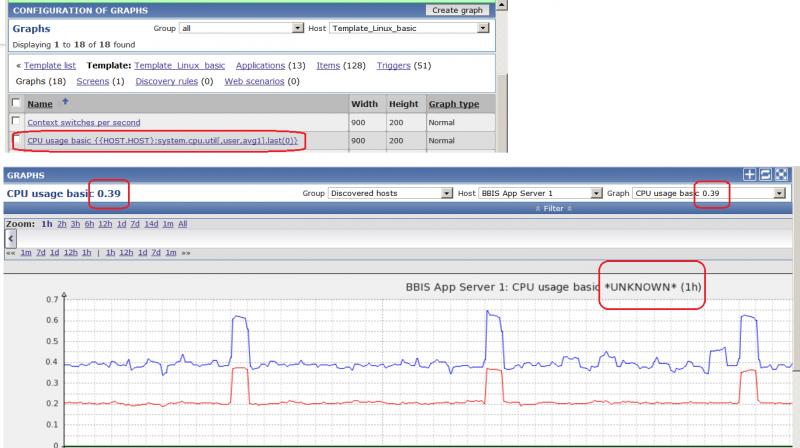
Task: Click the 1m link right before the »» marker
Action: point(171,253)
